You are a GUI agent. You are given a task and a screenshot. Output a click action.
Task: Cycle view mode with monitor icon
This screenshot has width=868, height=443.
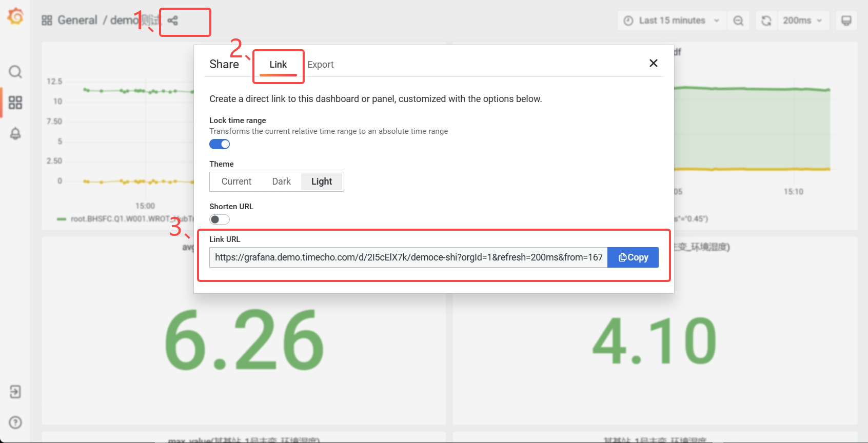tap(846, 21)
